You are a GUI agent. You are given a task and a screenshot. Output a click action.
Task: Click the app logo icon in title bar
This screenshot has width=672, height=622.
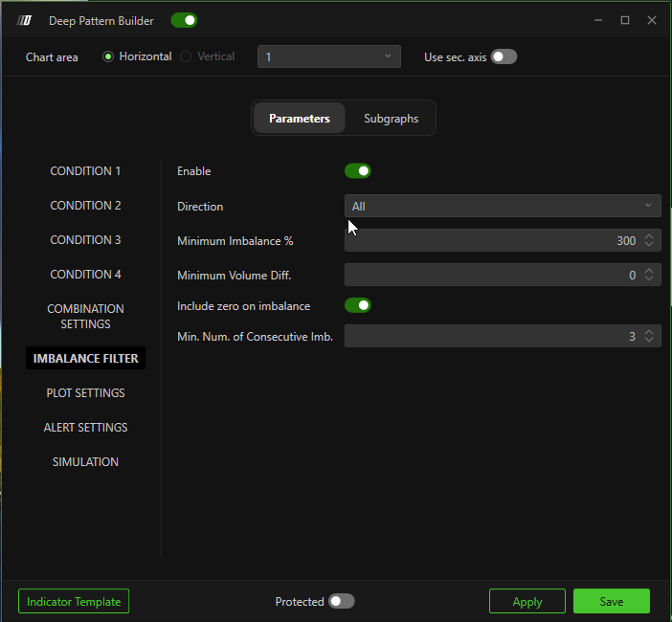pyautogui.click(x=25, y=20)
